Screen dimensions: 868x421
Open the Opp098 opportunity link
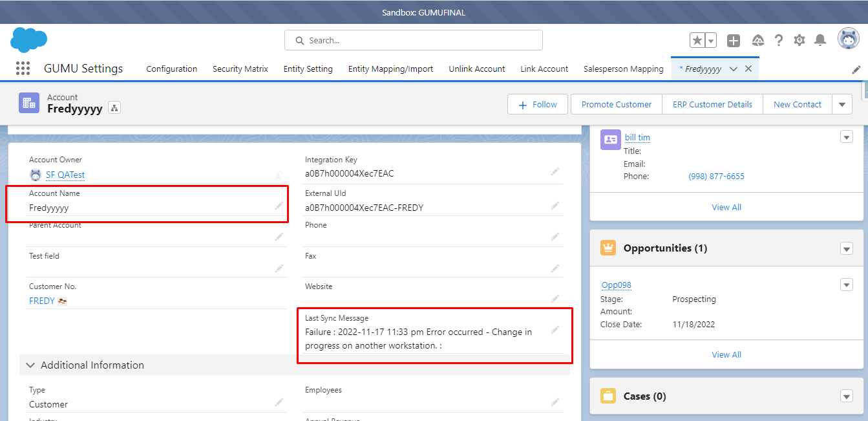pos(616,285)
